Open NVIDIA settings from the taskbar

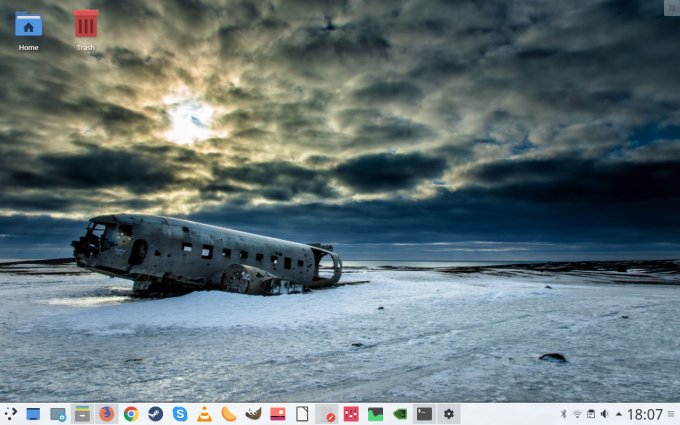coord(400,414)
